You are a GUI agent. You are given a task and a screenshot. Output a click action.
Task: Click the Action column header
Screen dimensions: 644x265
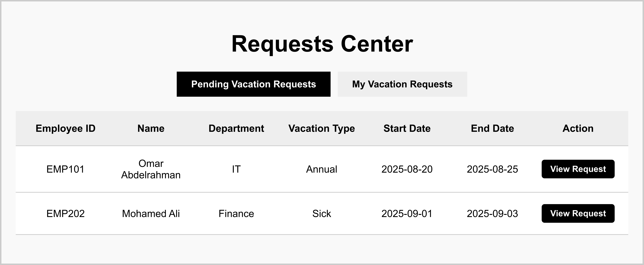click(x=578, y=128)
